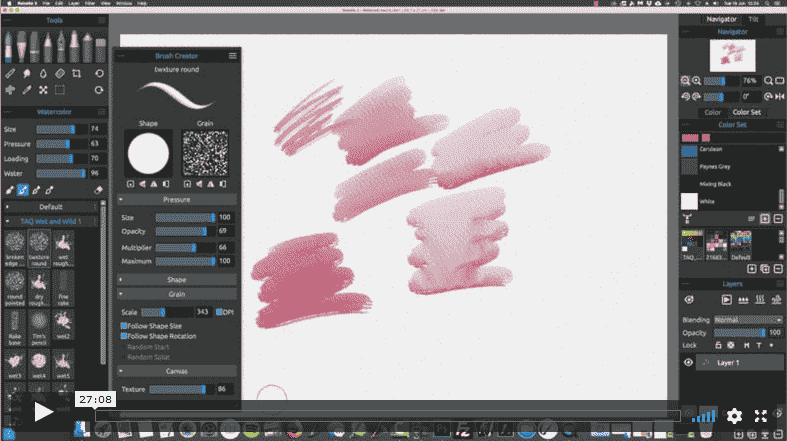787x441 pixels.
Task: Toggle the highlighted paint-and-mix brush mode
Action: pos(23,190)
